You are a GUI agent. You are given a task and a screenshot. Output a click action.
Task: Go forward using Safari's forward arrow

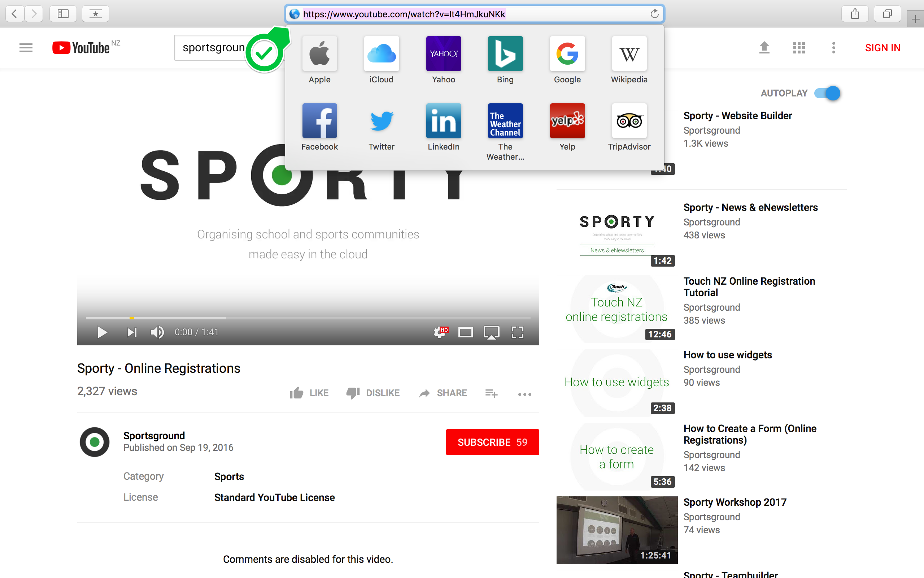[x=34, y=14]
